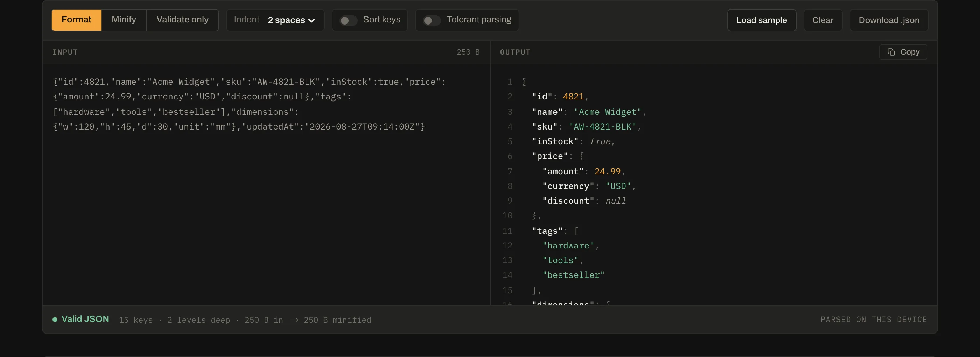Viewport: 980px width, 357px height.
Task: Load the sample JSON
Action: click(x=762, y=20)
